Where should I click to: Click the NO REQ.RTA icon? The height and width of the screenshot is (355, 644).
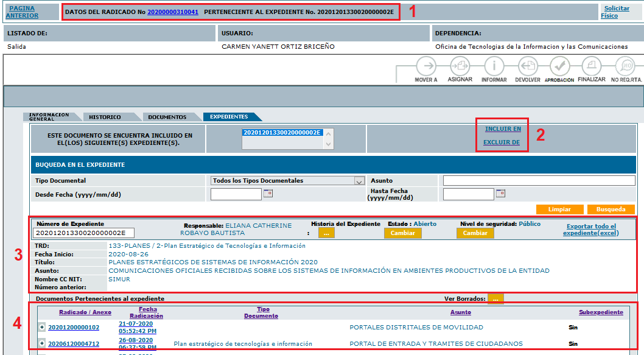click(626, 66)
